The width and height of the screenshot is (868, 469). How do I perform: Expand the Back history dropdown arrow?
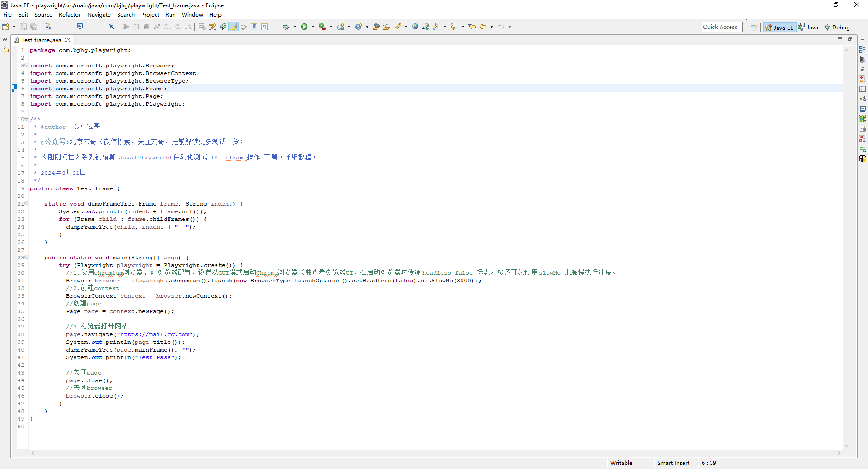pos(491,27)
